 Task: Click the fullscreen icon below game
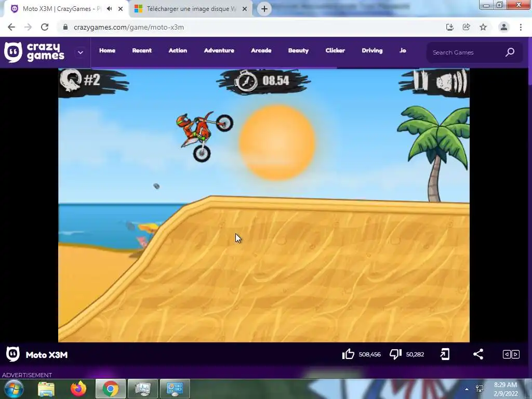pos(445,354)
